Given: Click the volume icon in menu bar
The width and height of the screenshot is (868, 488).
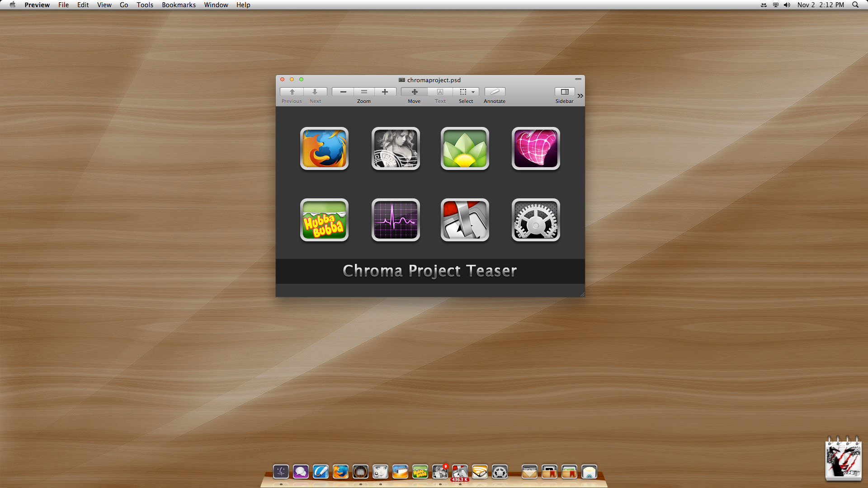Looking at the screenshot, I should pos(787,5).
